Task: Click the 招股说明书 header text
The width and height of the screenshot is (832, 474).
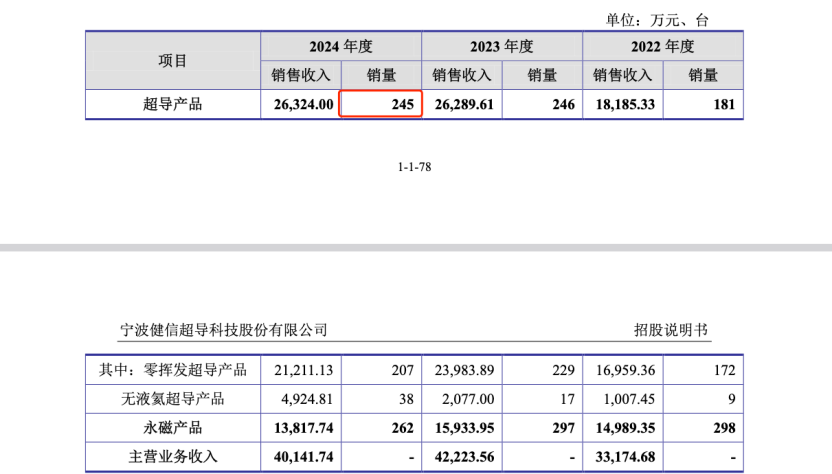Action: click(x=670, y=330)
